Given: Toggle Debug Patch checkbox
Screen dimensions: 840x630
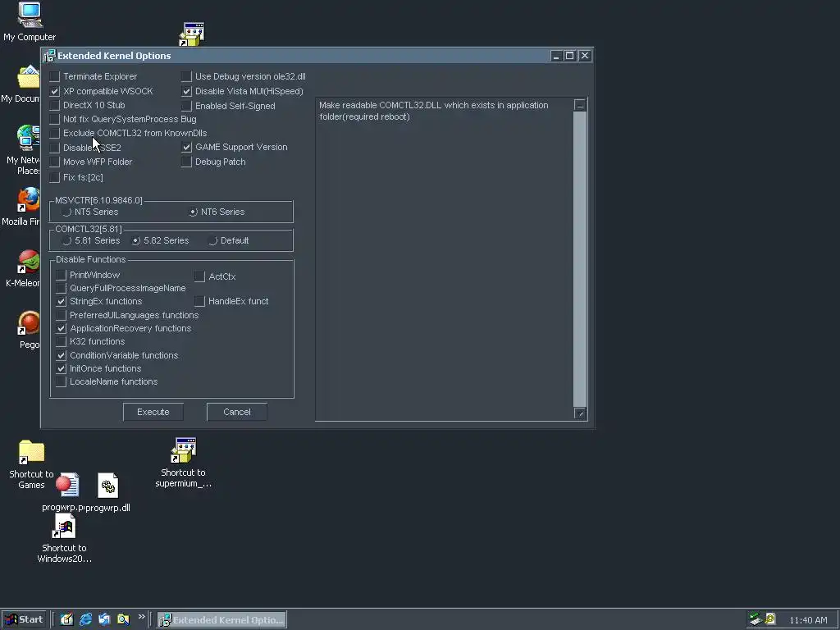Looking at the screenshot, I should tap(186, 162).
